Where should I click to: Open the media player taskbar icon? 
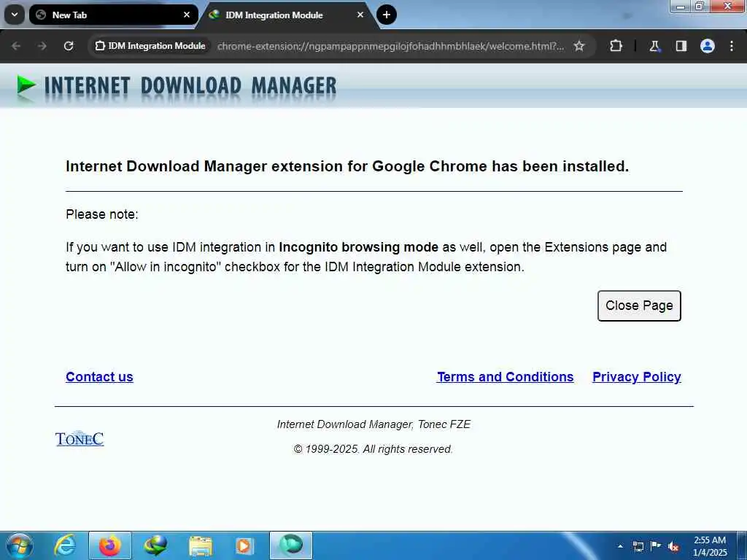pos(244,546)
